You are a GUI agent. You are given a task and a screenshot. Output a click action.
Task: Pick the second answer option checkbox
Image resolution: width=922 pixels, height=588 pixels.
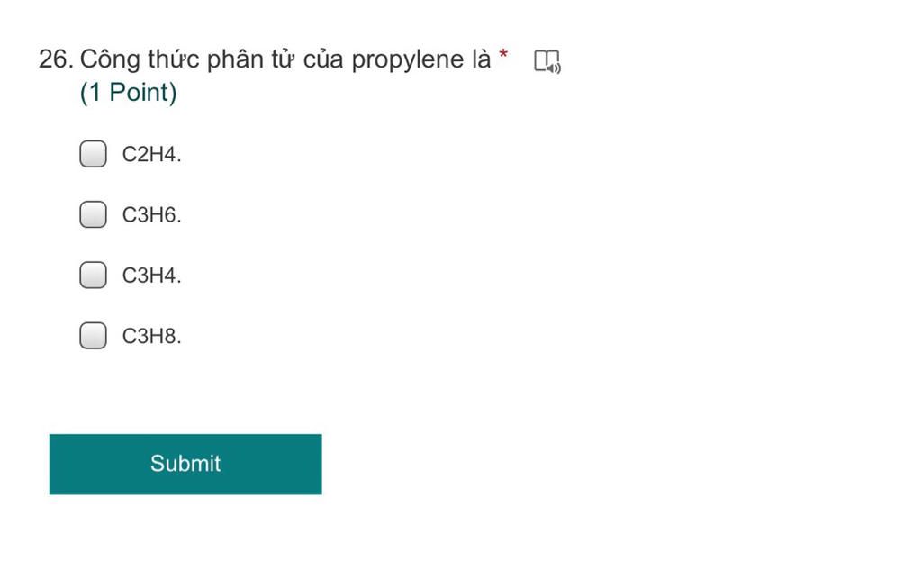tap(93, 214)
